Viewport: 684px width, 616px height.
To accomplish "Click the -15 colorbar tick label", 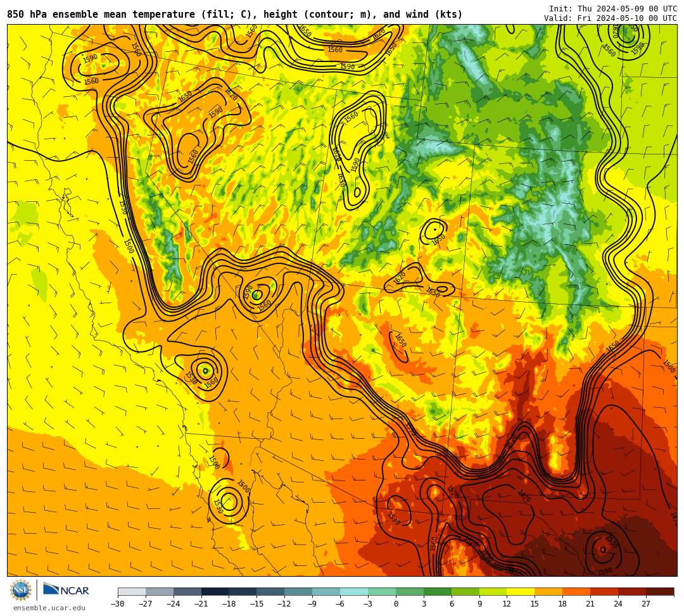I will click(257, 604).
